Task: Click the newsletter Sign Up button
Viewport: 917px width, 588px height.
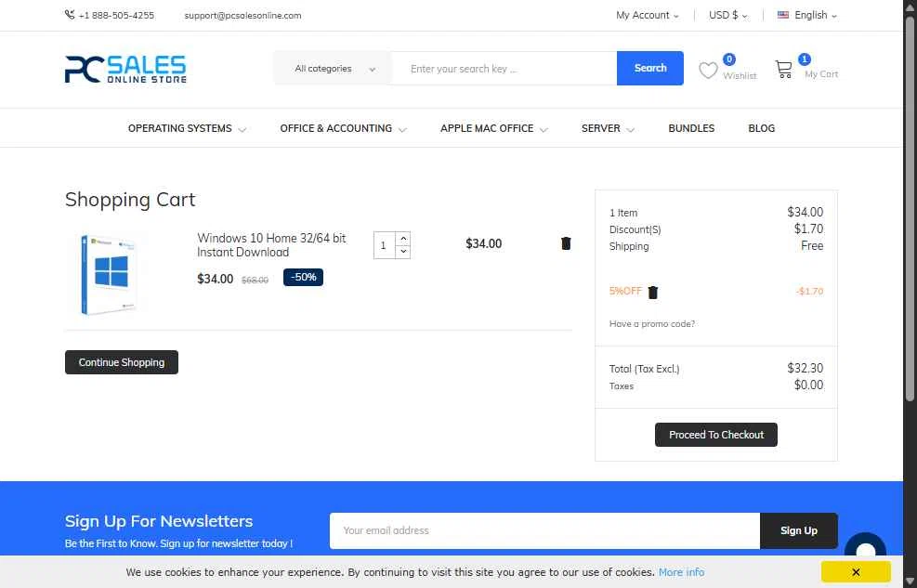Action: (x=799, y=530)
